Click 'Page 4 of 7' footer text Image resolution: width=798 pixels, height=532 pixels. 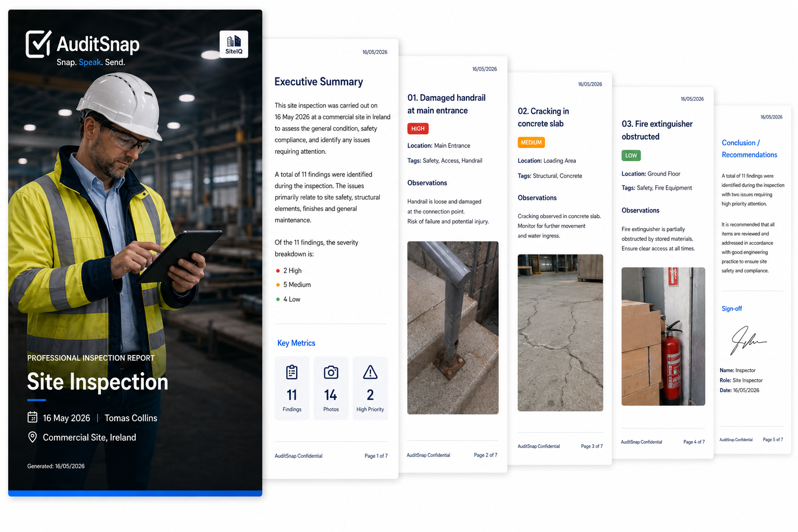pyautogui.click(x=694, y=442)
